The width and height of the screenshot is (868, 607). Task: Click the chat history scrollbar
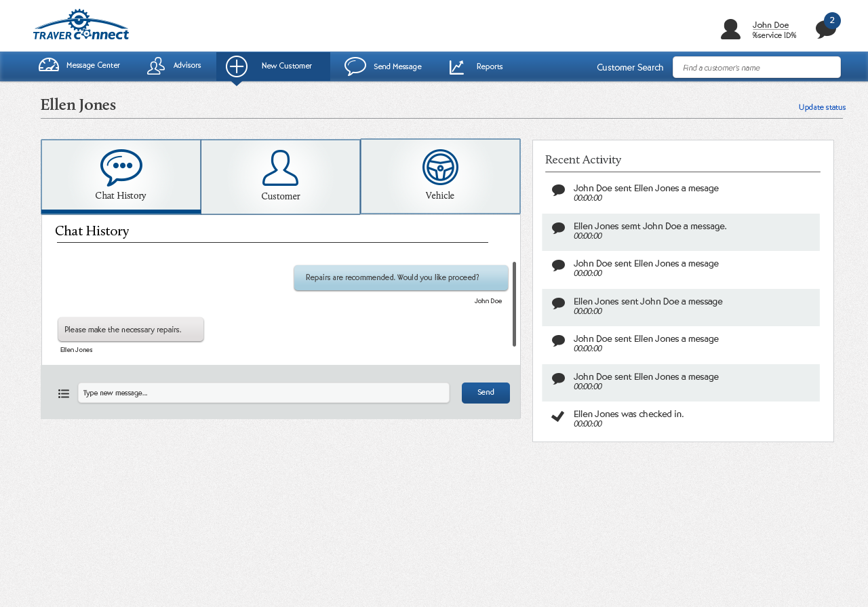click(x=514, y=304)
